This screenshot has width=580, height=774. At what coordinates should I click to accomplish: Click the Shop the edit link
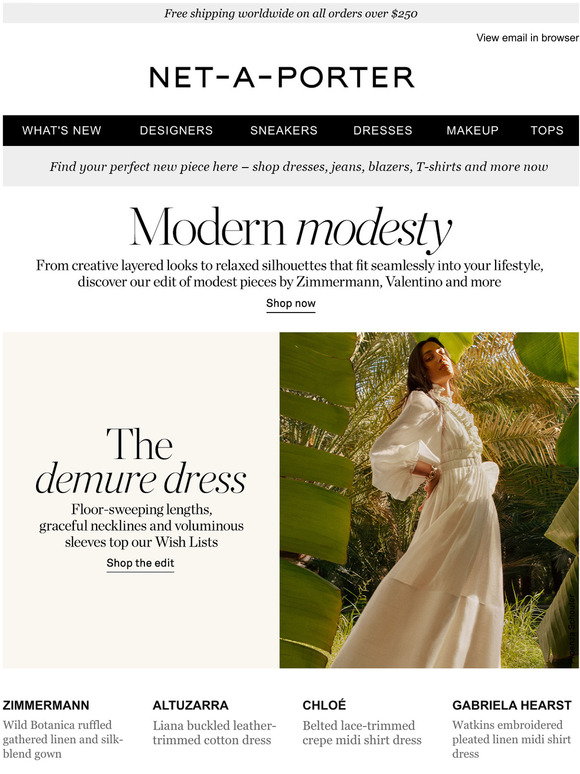140,563
